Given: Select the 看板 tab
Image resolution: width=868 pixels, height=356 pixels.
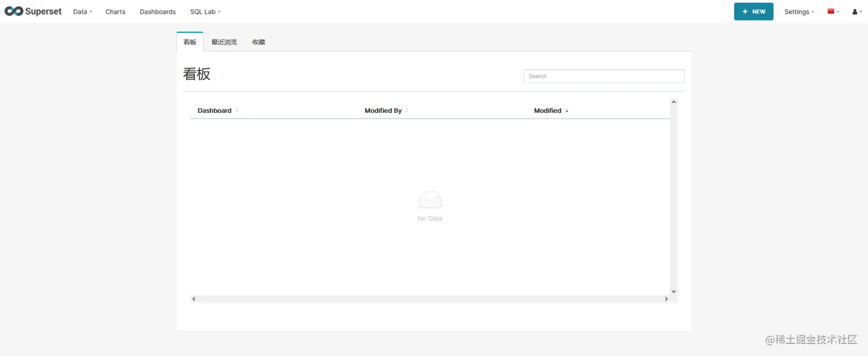Looking at the screenshot, I should tap(190, 42).
